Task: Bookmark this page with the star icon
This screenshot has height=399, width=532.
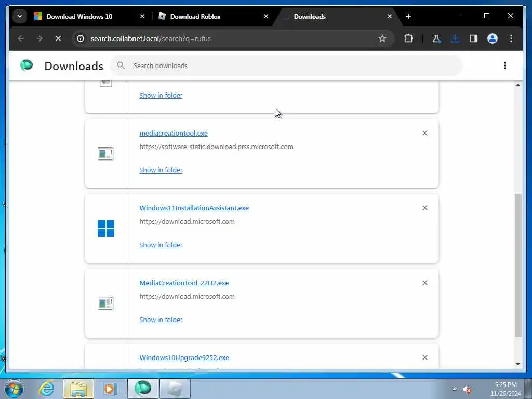Action: (x=382, y=38)
